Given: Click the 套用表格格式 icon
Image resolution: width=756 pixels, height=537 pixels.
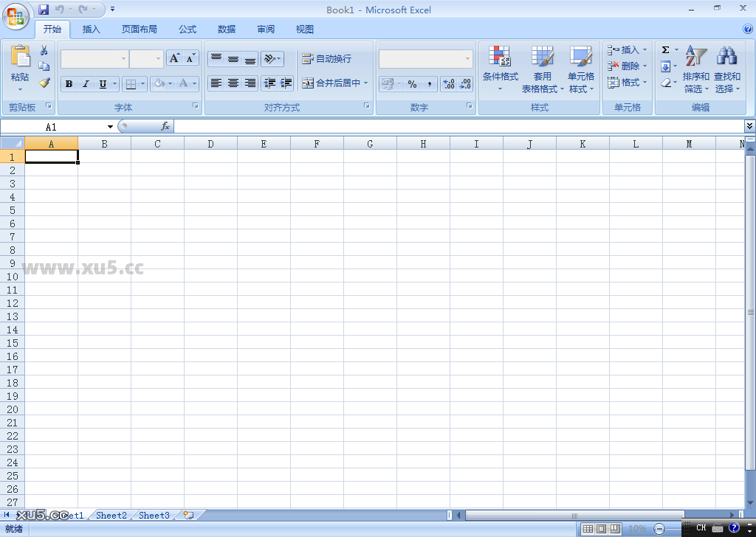Looking at the screenshot, I should 542,66.
